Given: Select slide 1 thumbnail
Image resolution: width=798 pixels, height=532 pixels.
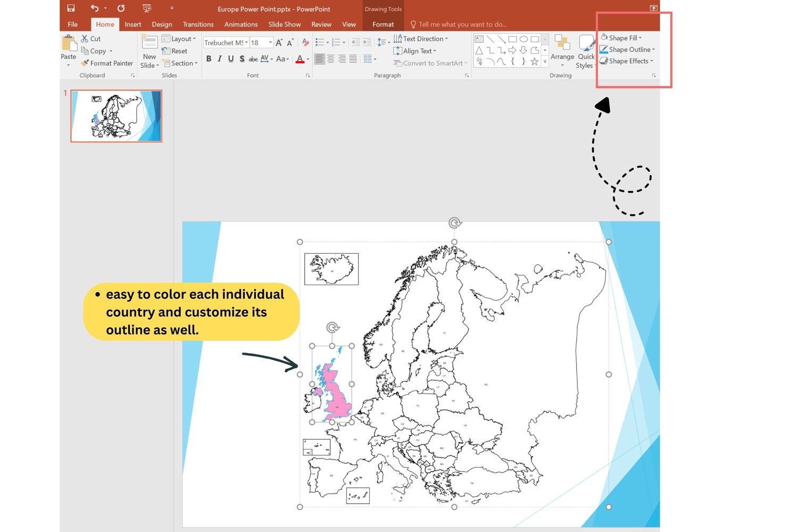Looking at the screenshot, I should coord(116,116).
